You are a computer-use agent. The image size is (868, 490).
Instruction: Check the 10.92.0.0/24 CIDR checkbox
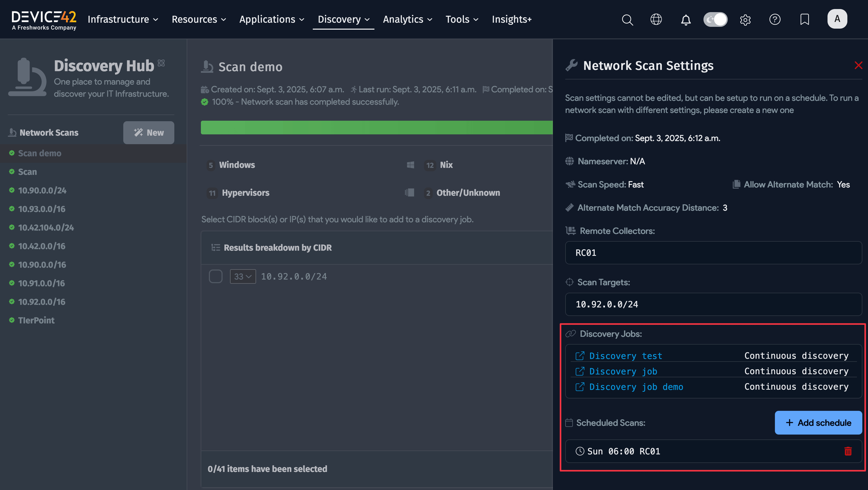pos(216,276)
